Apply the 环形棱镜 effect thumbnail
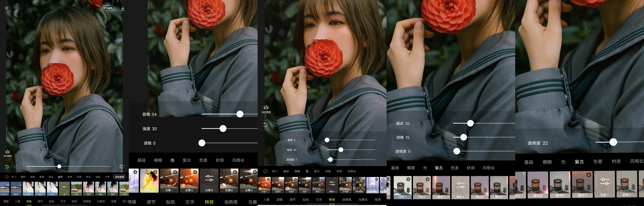This screenshot has width=644, height=206. pos(359,185)
